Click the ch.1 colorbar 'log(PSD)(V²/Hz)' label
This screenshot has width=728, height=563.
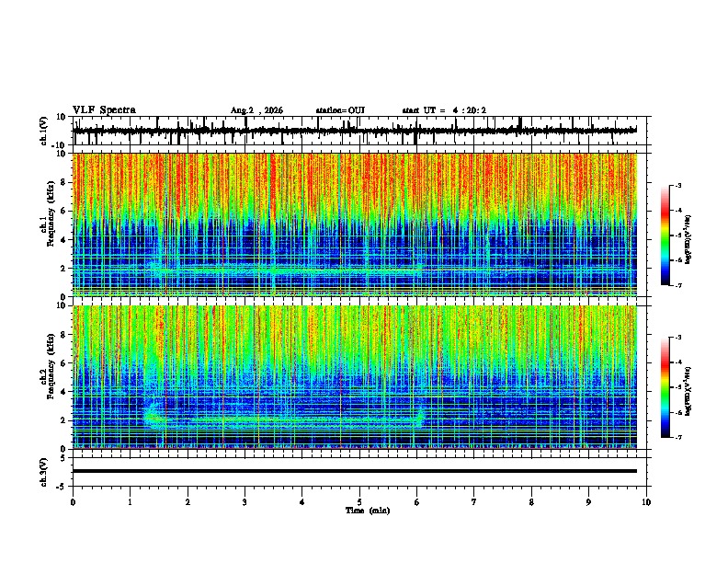(x=688, y=240)
